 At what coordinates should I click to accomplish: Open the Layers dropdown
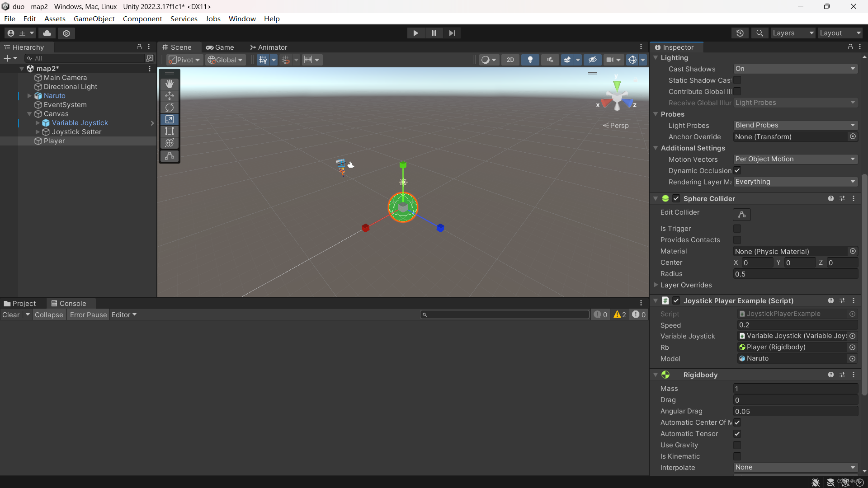click(793, 33)
